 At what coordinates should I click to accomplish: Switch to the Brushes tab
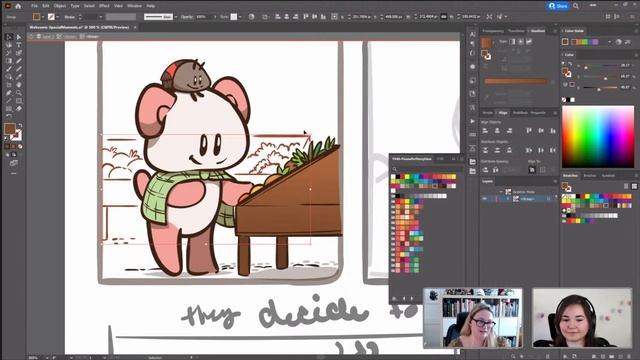pyautogui.click(x=590, y=176)
